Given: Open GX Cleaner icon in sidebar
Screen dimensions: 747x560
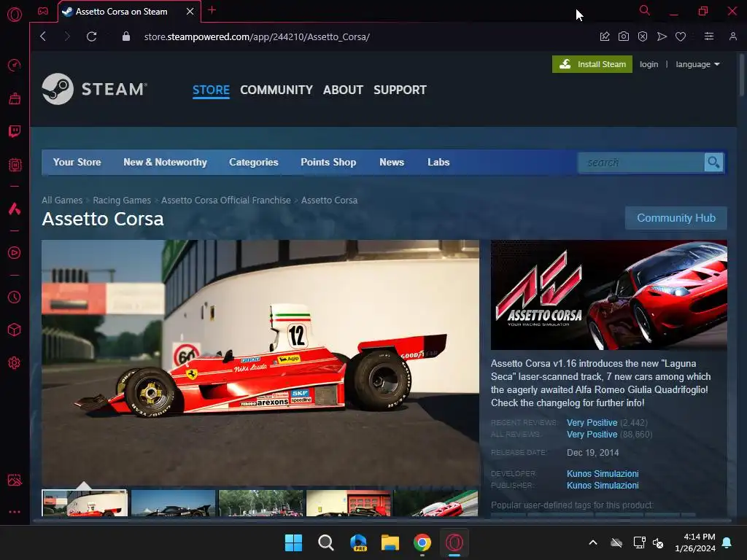Looking at the screenshot, I should [15, 98].
